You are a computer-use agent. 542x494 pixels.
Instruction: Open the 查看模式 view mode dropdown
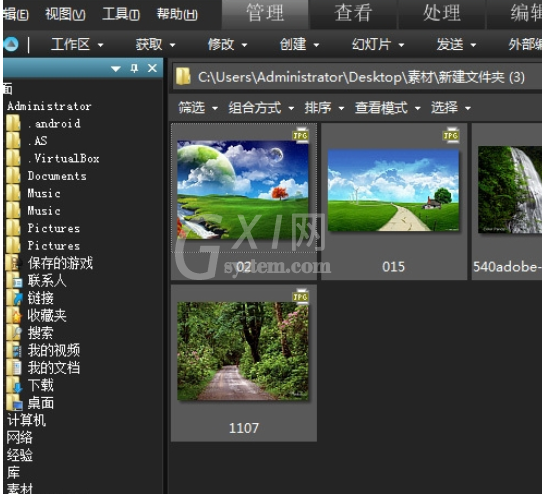click(387, 108)
